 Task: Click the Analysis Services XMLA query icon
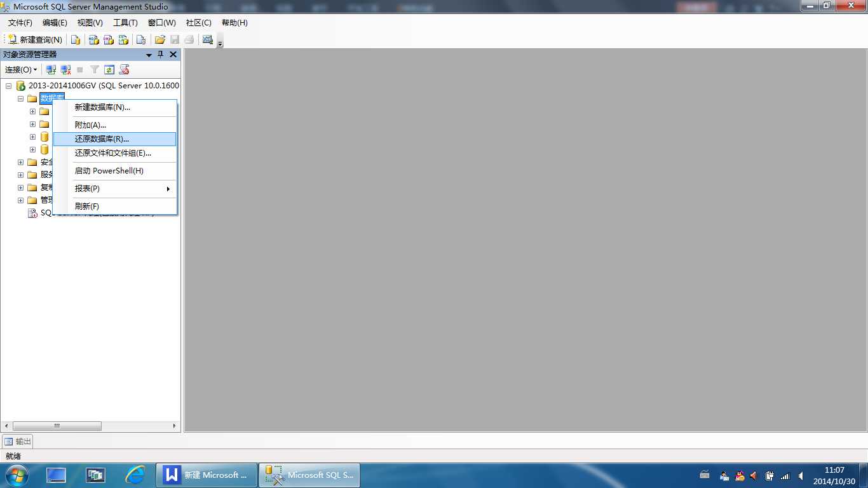tap(123, 39)
